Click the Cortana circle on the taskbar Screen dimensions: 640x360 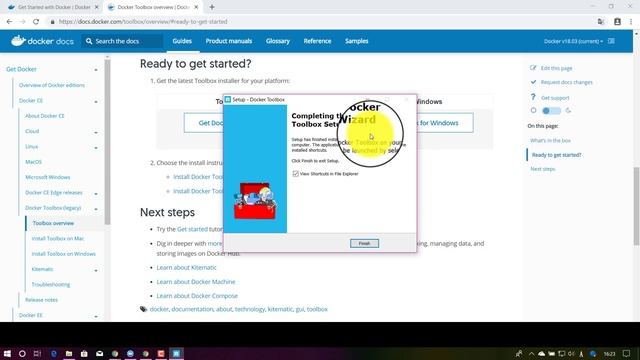(22, 353)
